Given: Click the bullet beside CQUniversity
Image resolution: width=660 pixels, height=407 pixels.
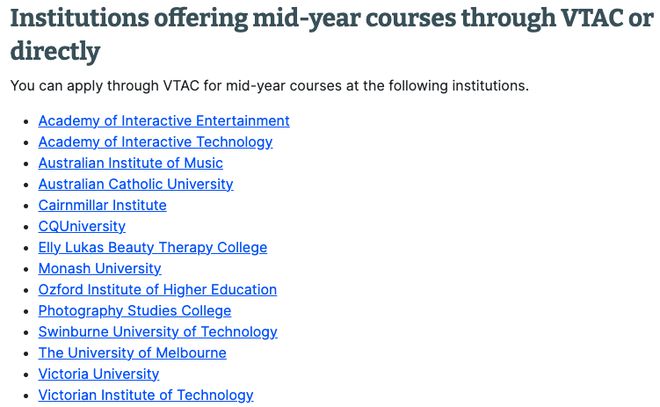Looking at the screenshot, I should (27, 227).
